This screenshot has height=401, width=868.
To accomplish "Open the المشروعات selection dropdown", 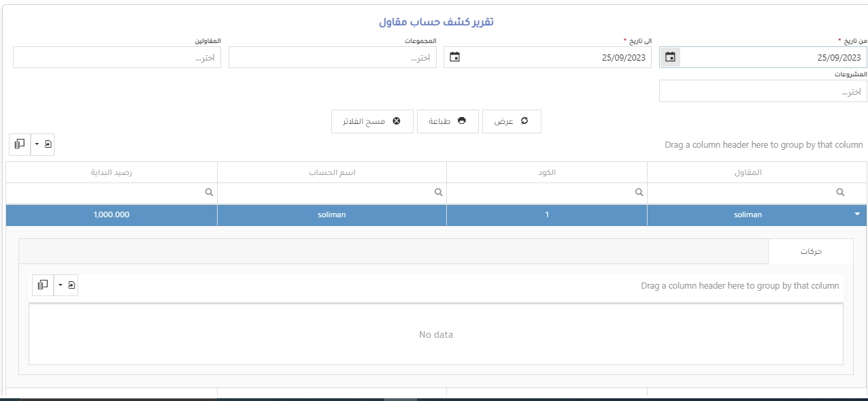I will pyautogui.click(x=763, y=91).
